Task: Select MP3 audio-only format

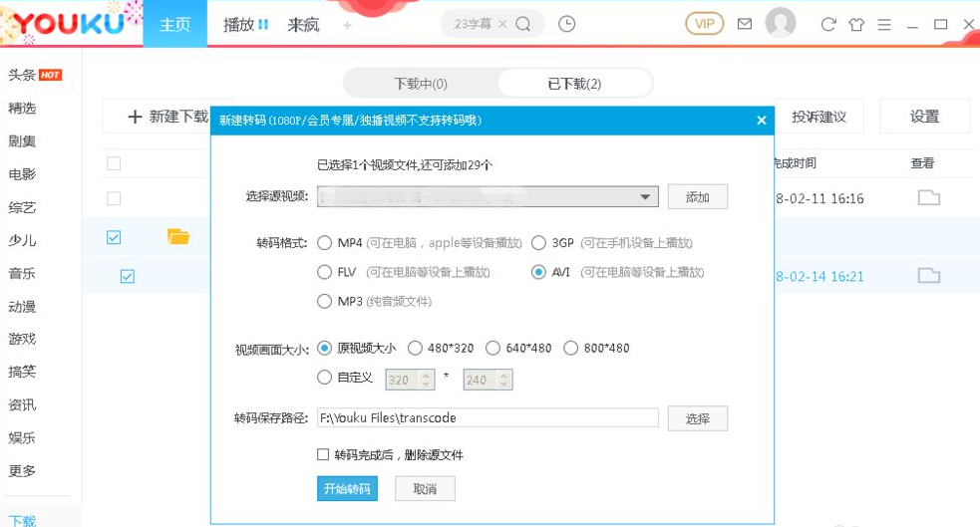Action: (324, 302)
